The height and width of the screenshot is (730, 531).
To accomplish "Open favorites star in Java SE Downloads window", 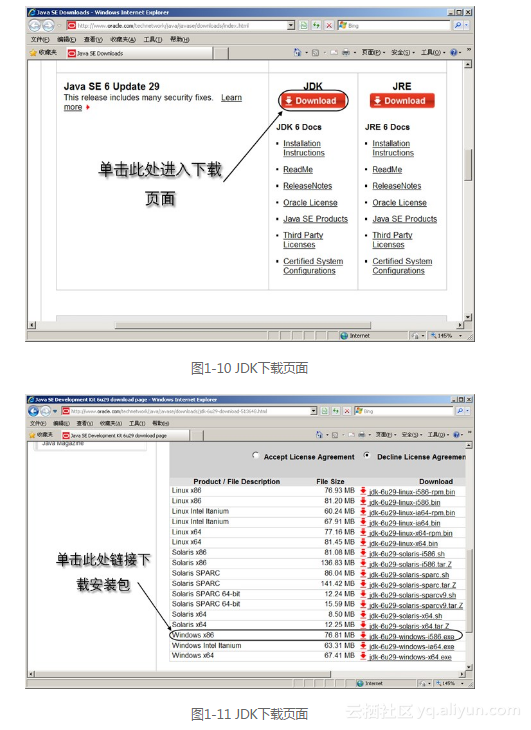I will 33,53.
